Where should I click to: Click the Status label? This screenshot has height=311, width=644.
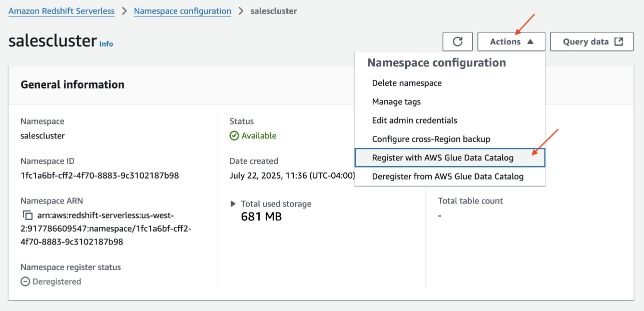[242, 121]
